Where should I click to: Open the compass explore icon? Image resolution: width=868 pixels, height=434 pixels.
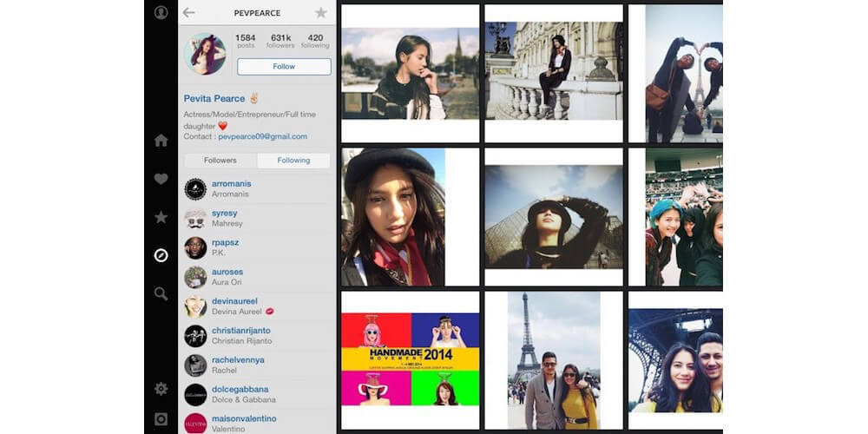[x=161, y=255]
